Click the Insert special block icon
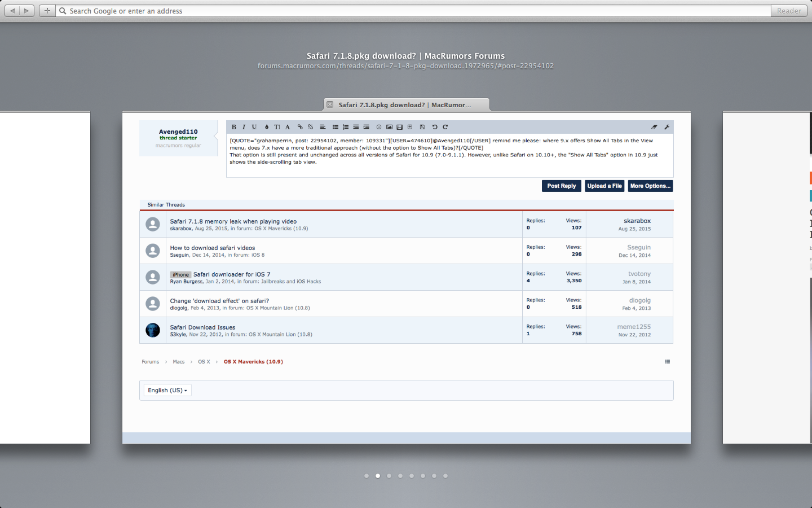This screenshot has width=812, height=508. [x=410, y=127]
